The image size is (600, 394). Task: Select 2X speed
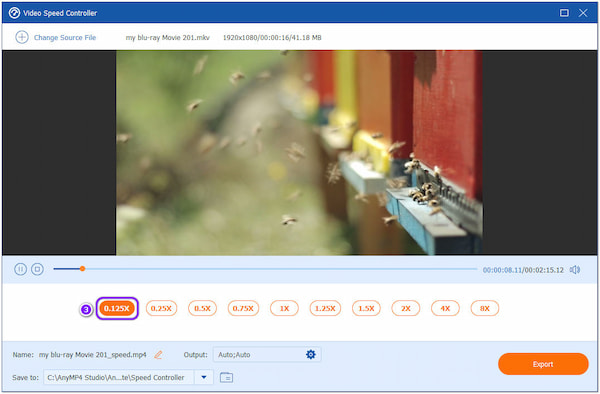coord(406,308)
